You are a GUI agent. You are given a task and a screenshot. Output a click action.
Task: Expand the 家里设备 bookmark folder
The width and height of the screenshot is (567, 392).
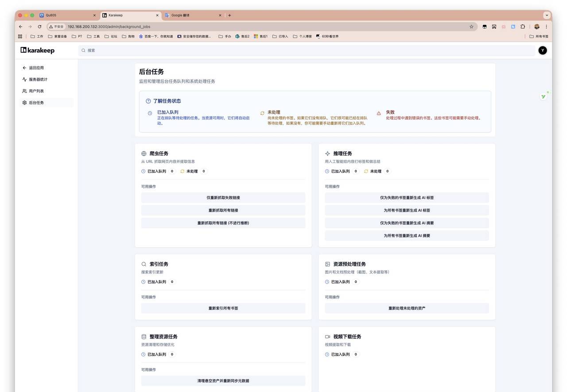click(58, 36)
